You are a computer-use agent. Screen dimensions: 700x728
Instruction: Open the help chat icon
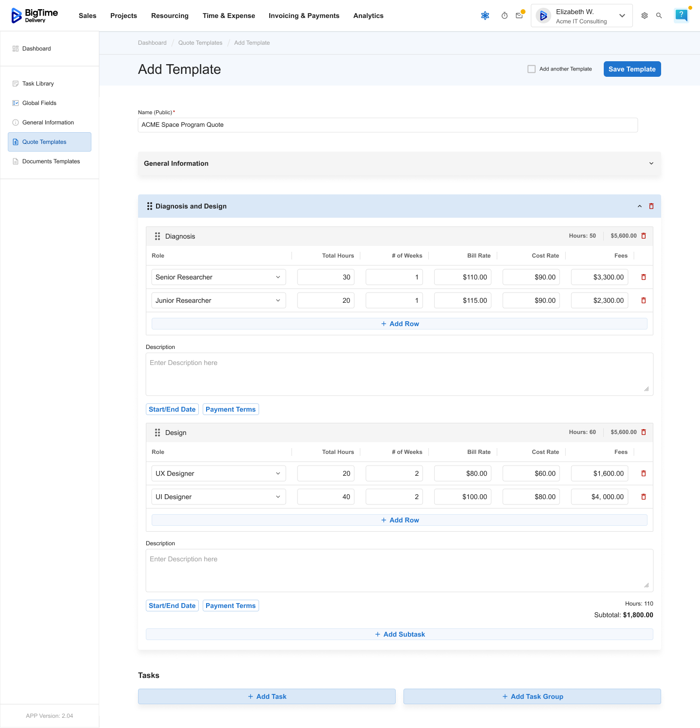tap(682, 15)
